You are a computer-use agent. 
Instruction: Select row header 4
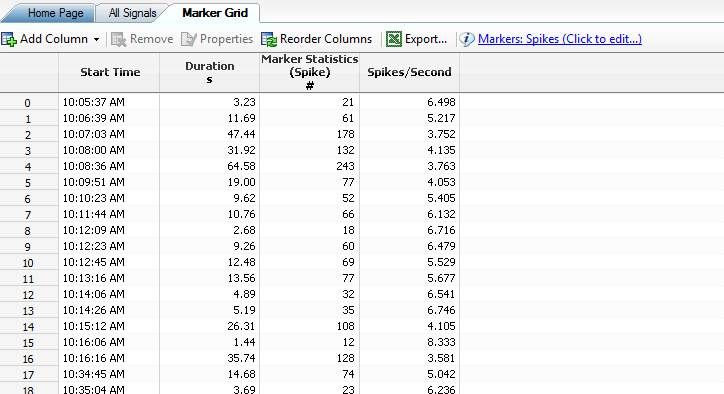click(29, 167)
